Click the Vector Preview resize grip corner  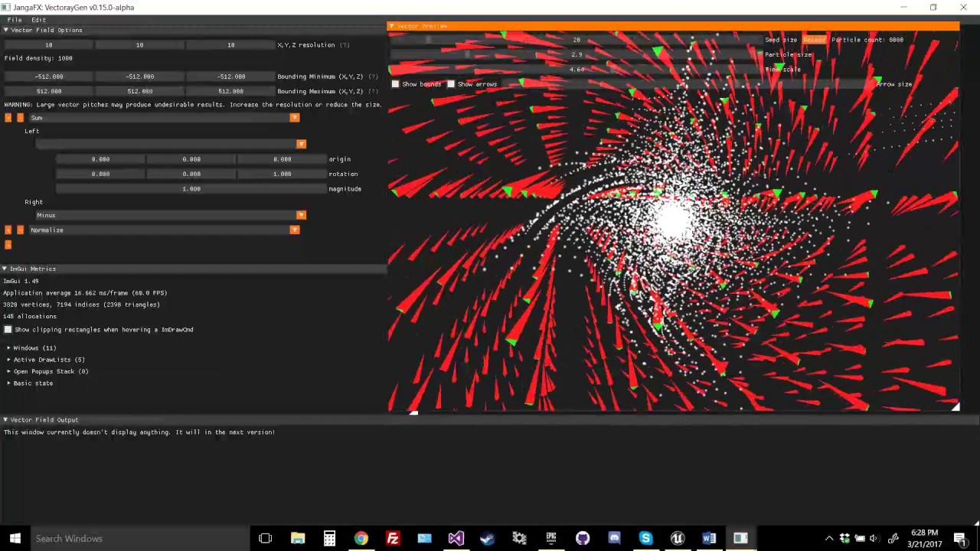pos(955,407)
